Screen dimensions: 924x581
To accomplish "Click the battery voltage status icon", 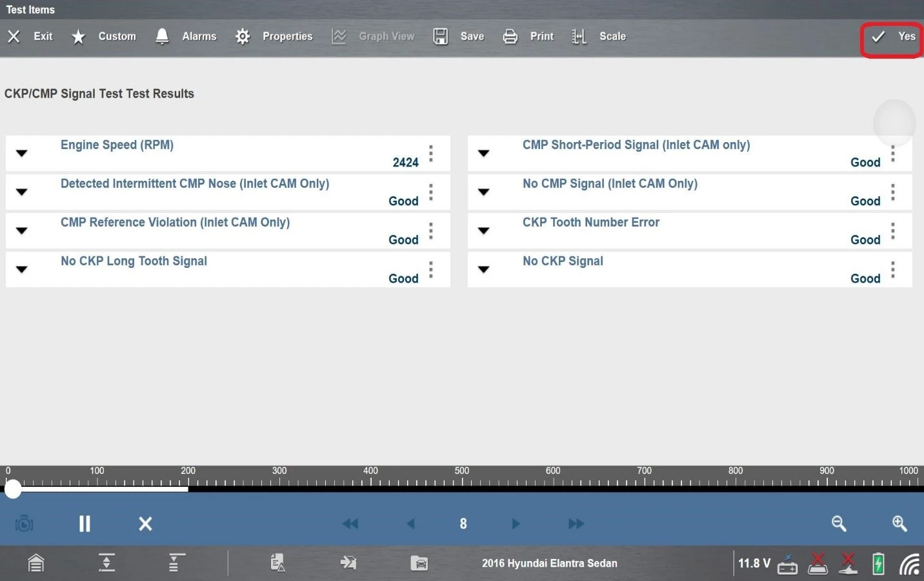I will click(787, 564).
